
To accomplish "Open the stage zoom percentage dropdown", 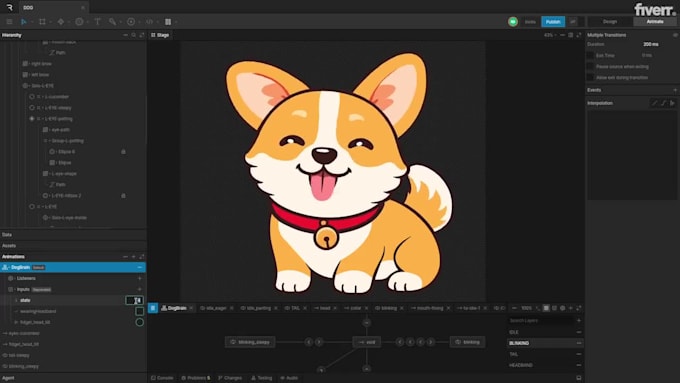I will 550,35.
